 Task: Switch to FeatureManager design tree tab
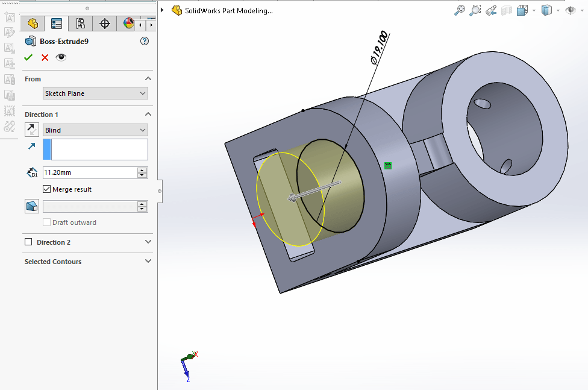click(x=33, y=24)
